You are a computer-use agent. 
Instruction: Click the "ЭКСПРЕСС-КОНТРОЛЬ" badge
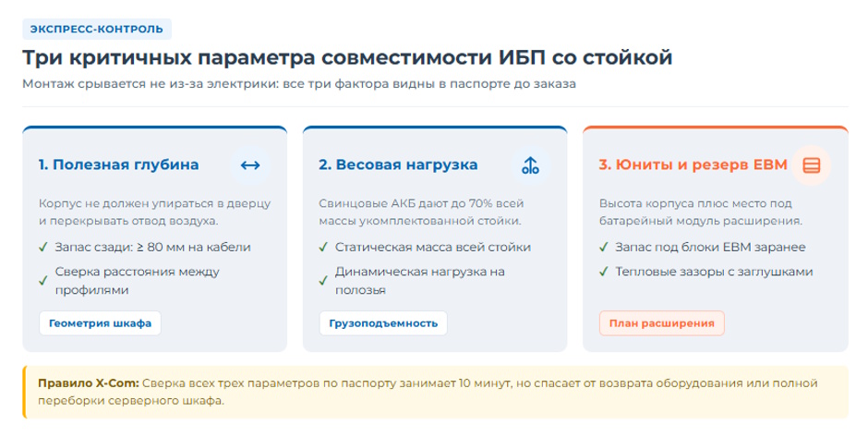pyautogui.click(x=97, y=29)
